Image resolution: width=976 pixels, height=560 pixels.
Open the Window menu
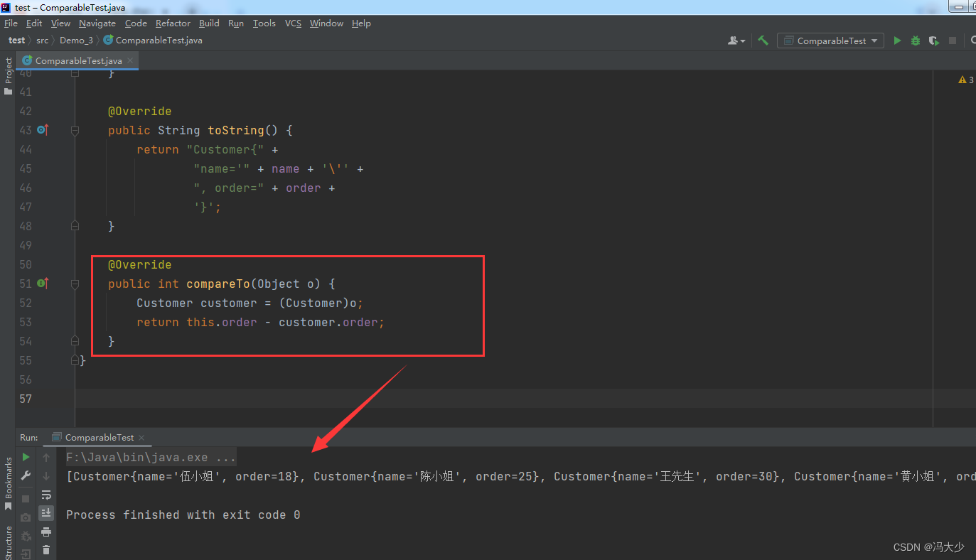click(326, 23)
